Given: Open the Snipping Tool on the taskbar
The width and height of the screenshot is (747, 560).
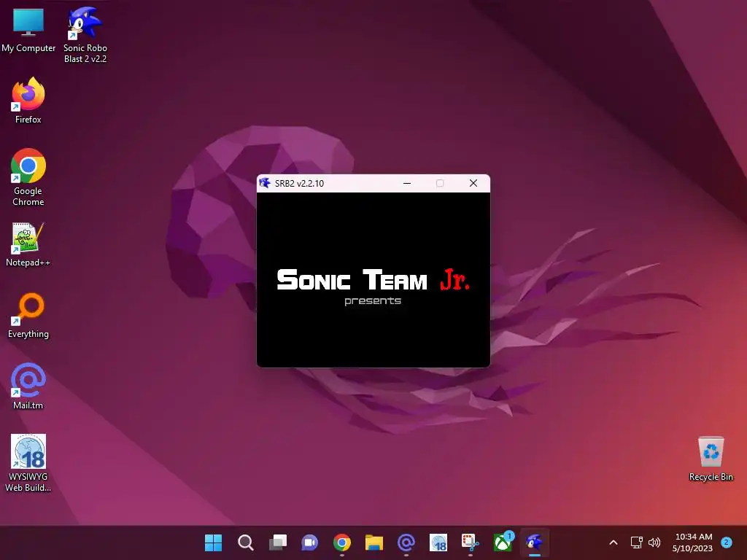Looking at the screenshot, I should tap(471, 542).
